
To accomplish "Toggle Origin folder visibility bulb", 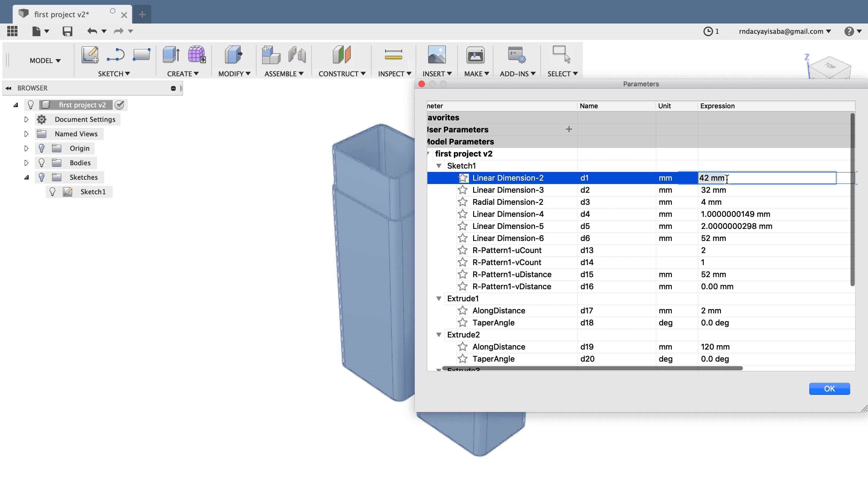I will pyautogui.click(x=42, y=148).
